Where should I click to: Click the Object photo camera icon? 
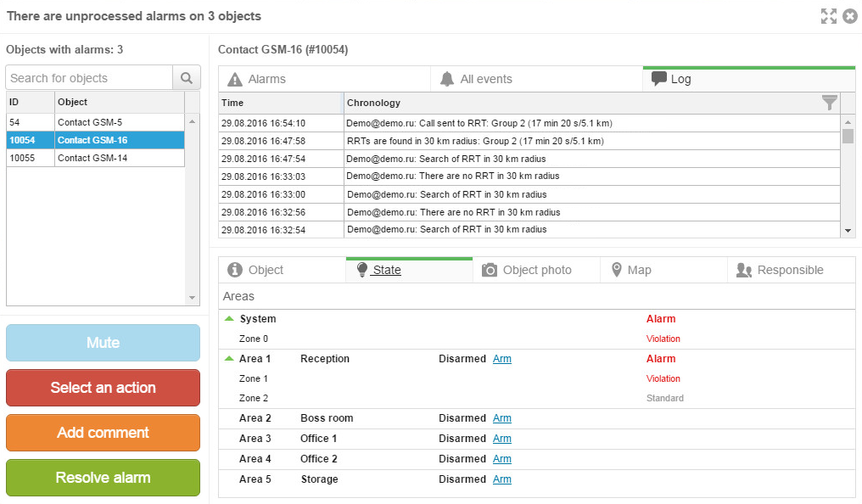click(490, 270)
